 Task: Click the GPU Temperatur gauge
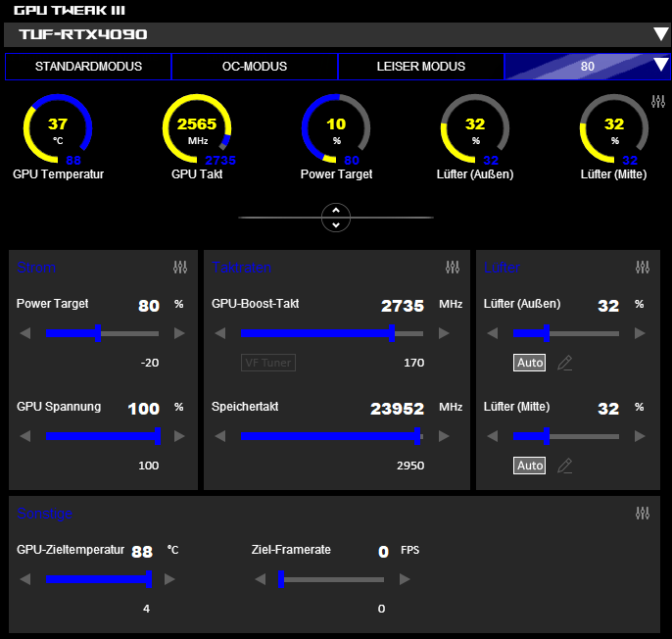click(x=58, y=128)
